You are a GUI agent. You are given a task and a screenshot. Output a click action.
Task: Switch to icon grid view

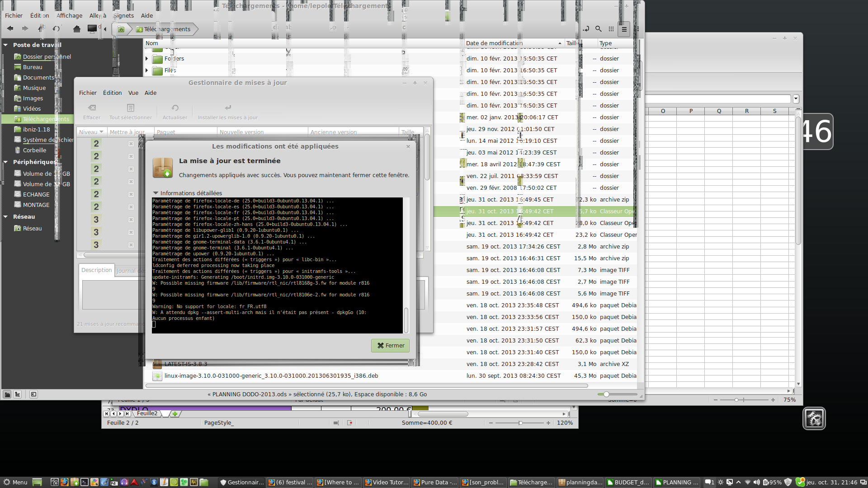pyautogui.click(x=611, y=29)
